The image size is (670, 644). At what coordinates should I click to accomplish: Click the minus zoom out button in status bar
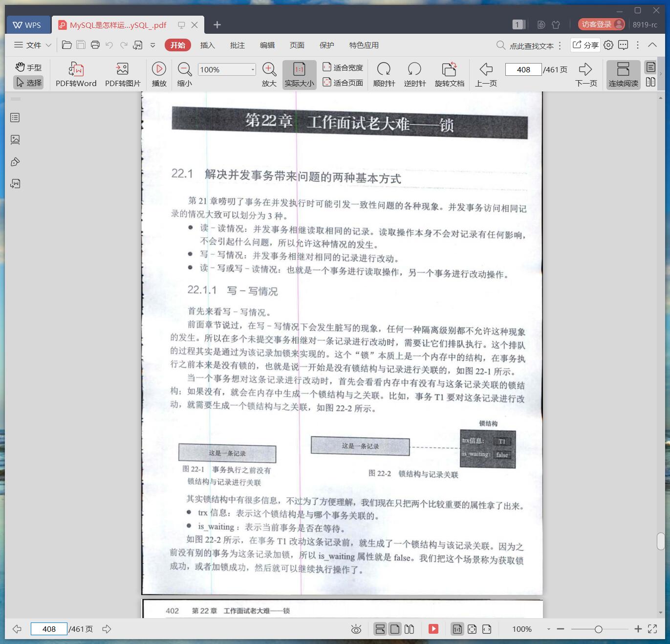pos(561,629)
